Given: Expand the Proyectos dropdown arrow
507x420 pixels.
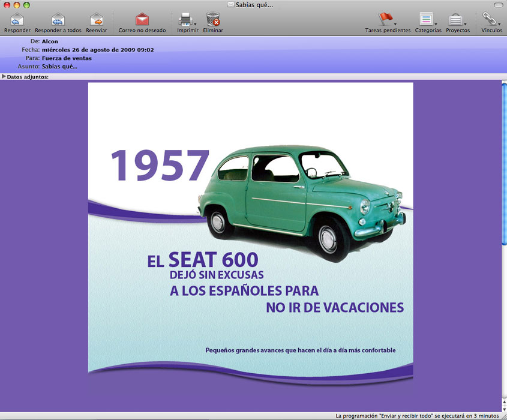Looking at the screenshot, I should pos(465,24).
